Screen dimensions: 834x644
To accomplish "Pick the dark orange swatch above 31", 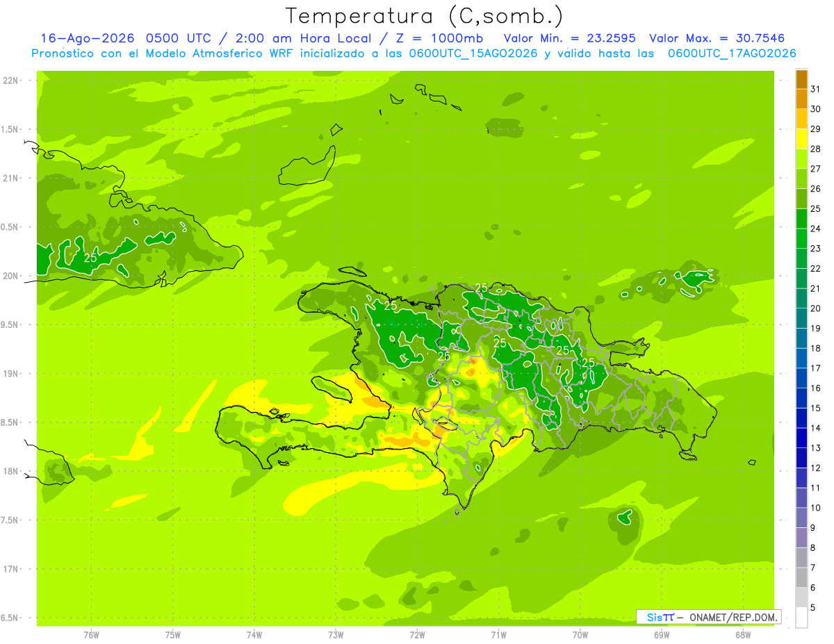I will coord(801,80).
